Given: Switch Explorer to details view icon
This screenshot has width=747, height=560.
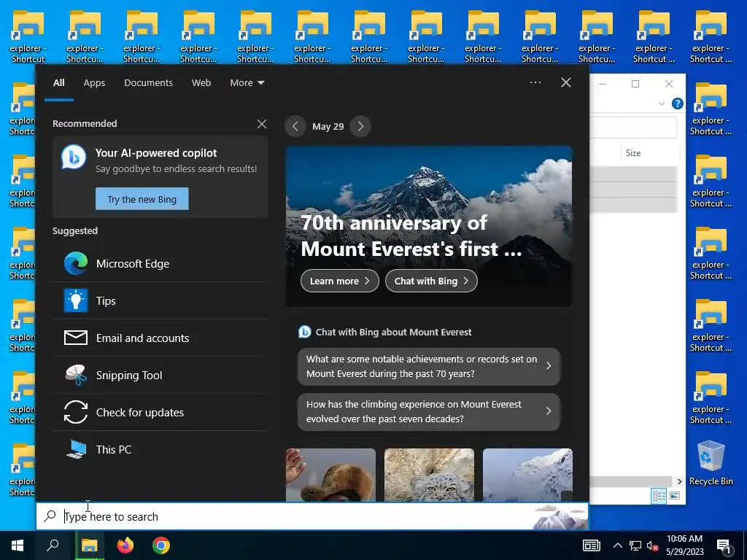Looking at the screenshot, I should [x=659, y=496].
